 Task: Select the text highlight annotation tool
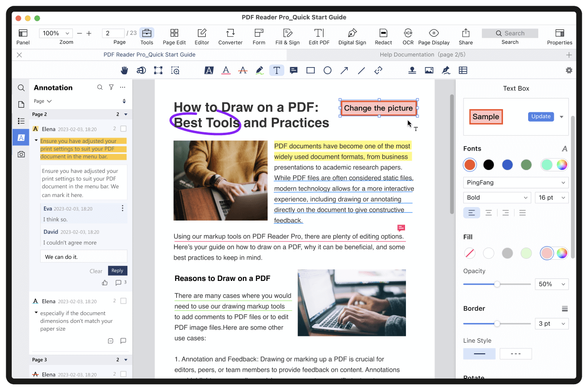point(209,70)
